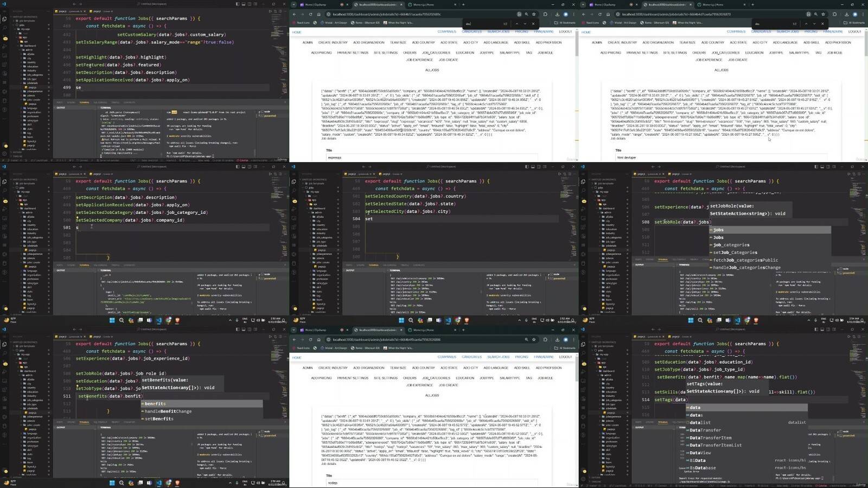Click PRICING in the nodejs job browser
The height and width of the screenshot is (488, 868).
tap(521, 357)
